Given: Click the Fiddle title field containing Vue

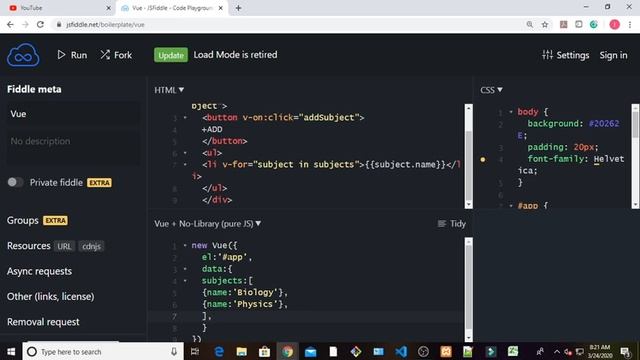Looking at the screenshot, I should point(73,114).
